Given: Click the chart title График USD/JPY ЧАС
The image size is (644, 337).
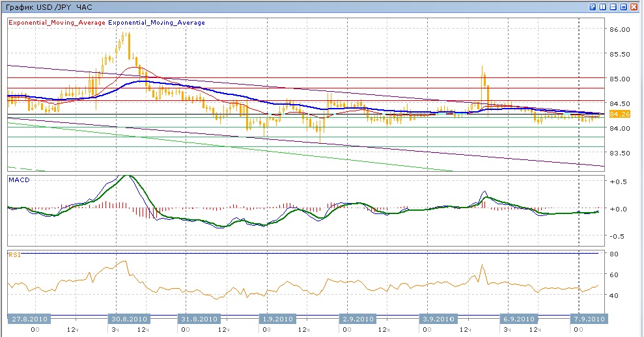Looking at the screenshot, I should click(x=49, y=7).
